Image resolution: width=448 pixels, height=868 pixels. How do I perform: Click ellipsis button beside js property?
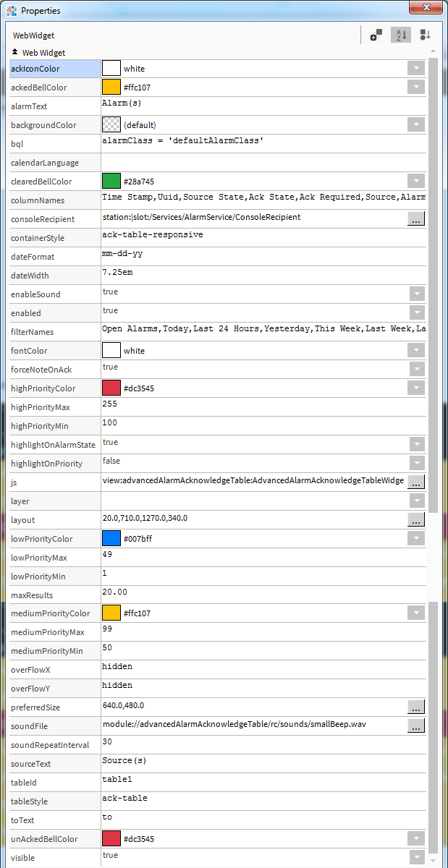pos(416,482)
